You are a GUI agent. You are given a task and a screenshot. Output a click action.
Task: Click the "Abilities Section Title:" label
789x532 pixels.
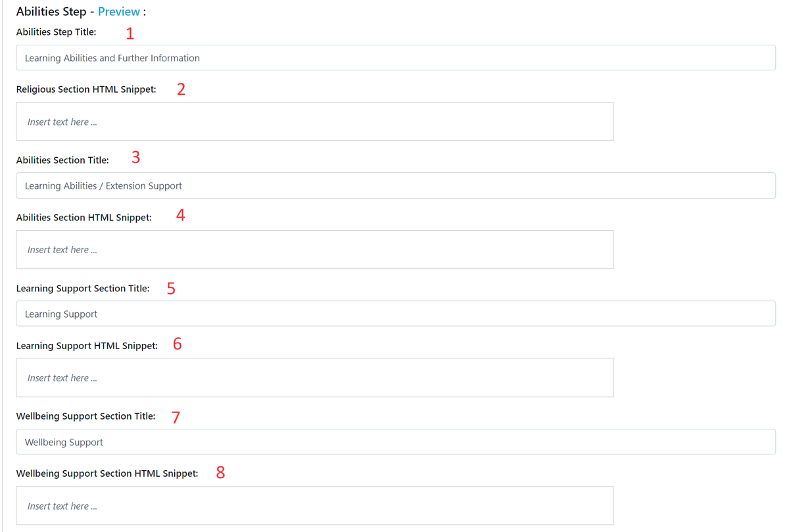coord(62,160)
